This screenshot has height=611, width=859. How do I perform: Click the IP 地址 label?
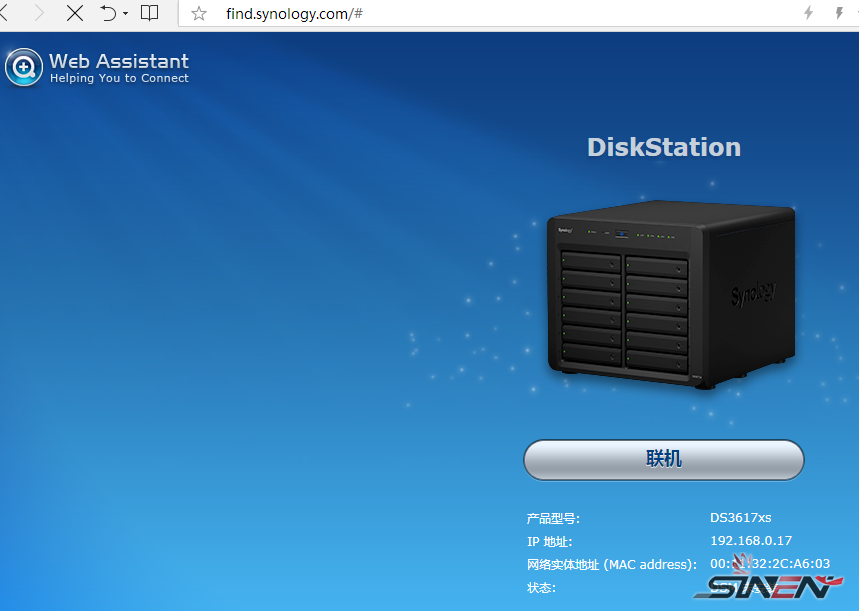[x=549, y=541]
